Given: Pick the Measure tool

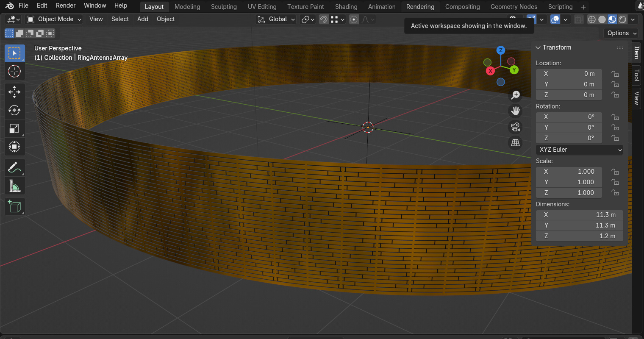Looking at the screenshot, I should (14, 186).
